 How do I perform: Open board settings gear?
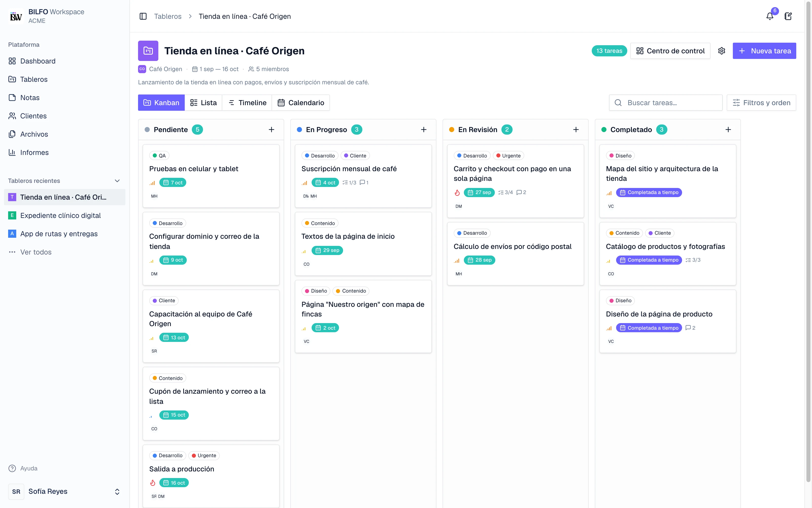pyautogui.click(x=721, y=51)
